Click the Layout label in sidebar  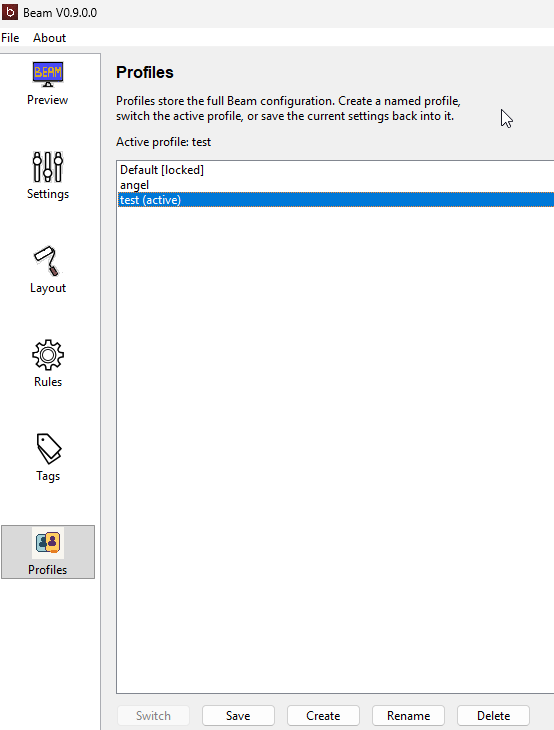[x=47, y=288]
